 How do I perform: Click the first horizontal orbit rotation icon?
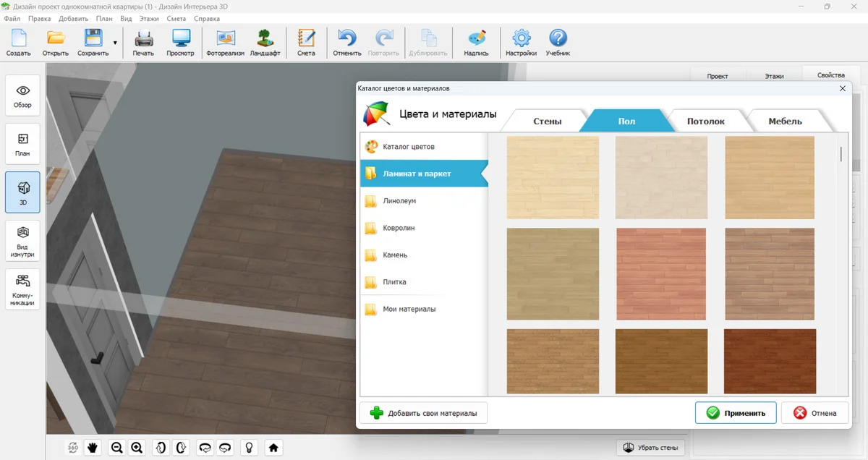coord(205,448)
